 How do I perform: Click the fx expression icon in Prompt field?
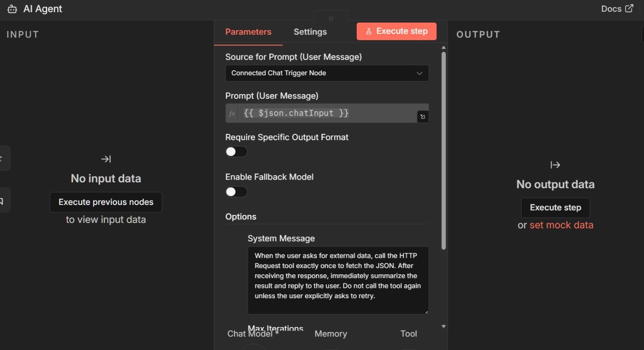coord(232,114)
